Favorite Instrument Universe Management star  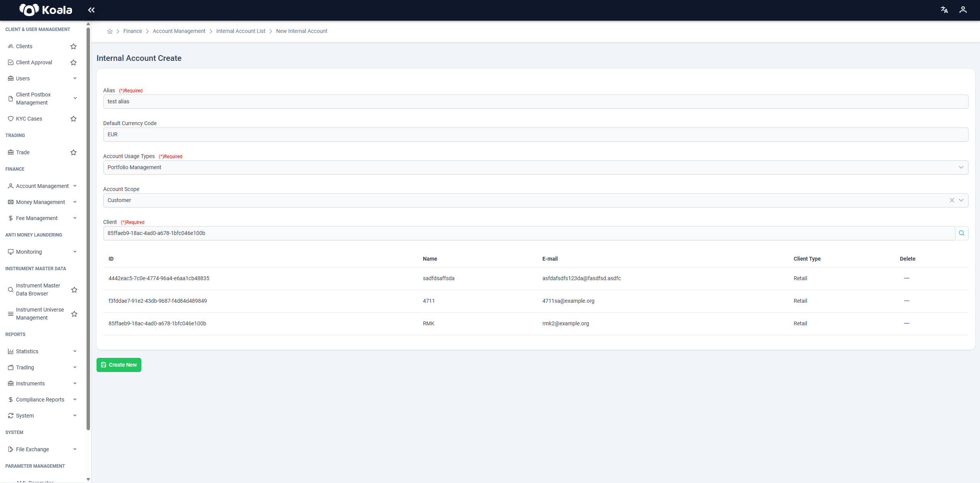coord(74,314)
